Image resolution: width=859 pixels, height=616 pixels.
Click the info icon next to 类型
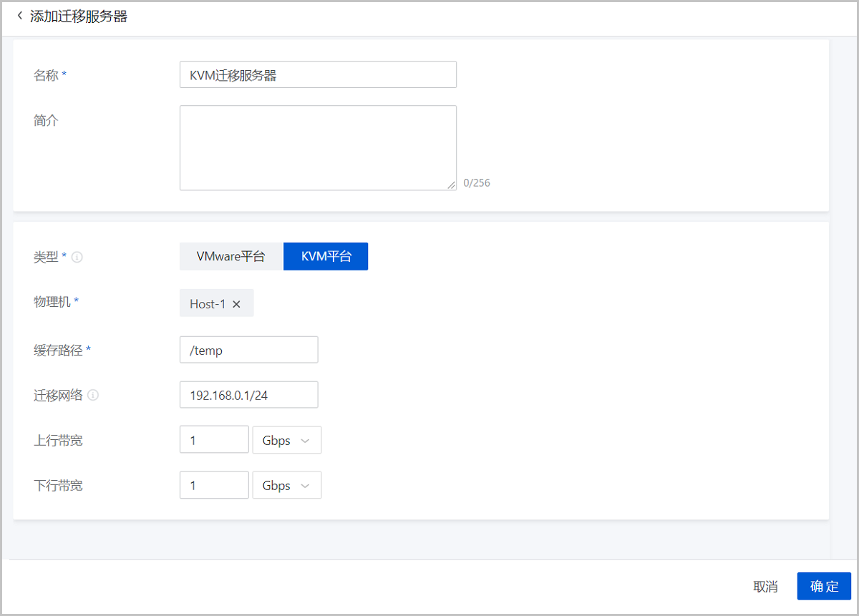[77, 257]
